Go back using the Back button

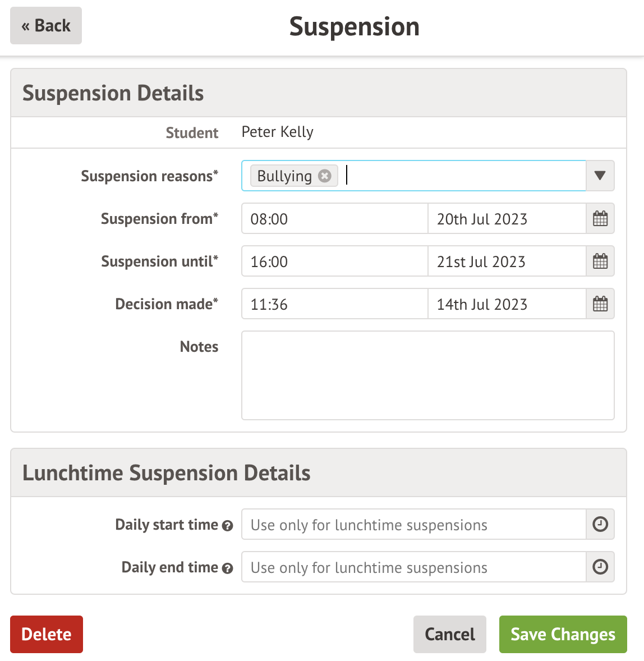[x=45, y=25]
